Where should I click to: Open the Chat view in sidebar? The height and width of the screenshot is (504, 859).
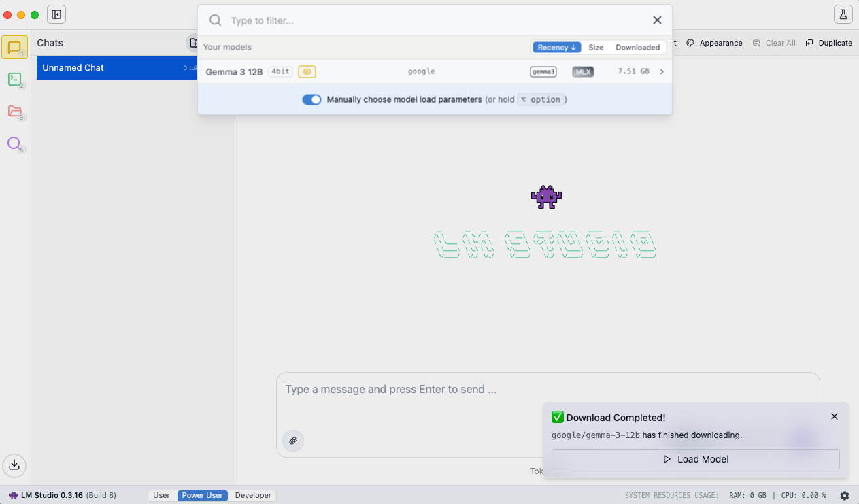click(x=14, y=48)
